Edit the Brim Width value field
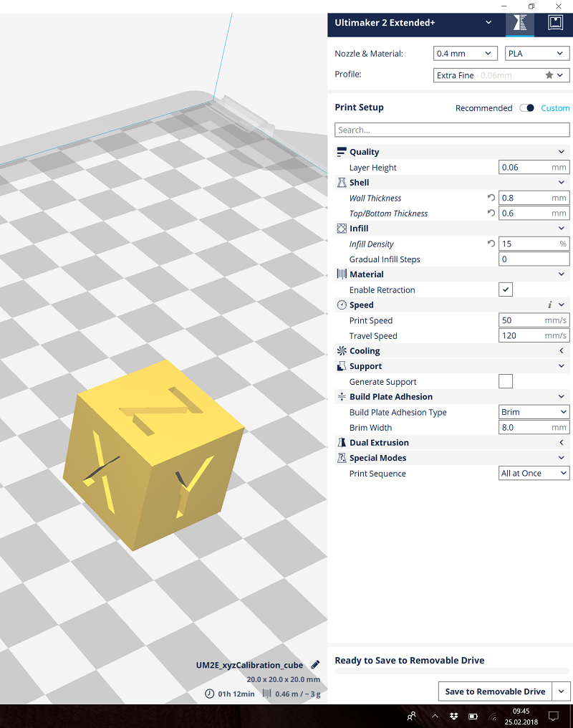 [534, 427]
